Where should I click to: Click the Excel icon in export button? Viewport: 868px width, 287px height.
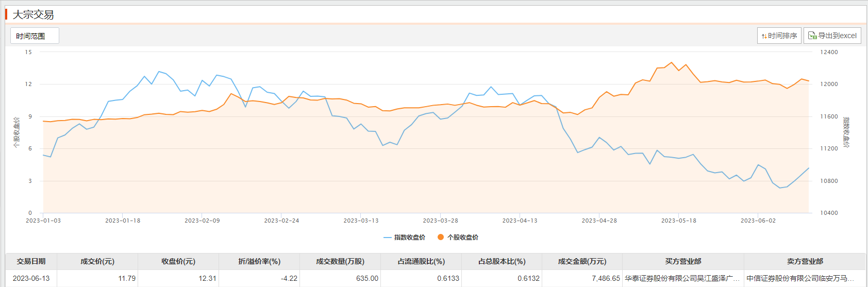(x=812, y=36)
